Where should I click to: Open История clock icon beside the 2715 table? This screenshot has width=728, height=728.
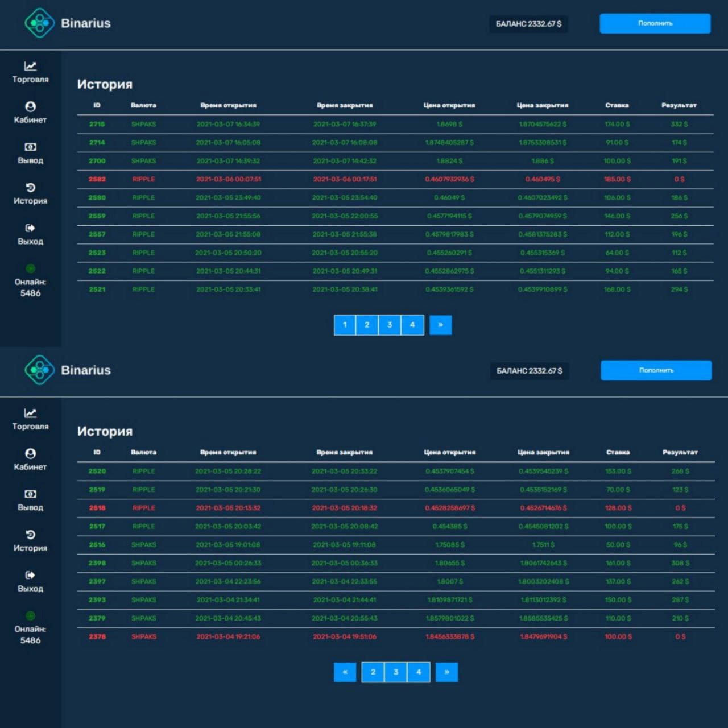tap(30, 188)
